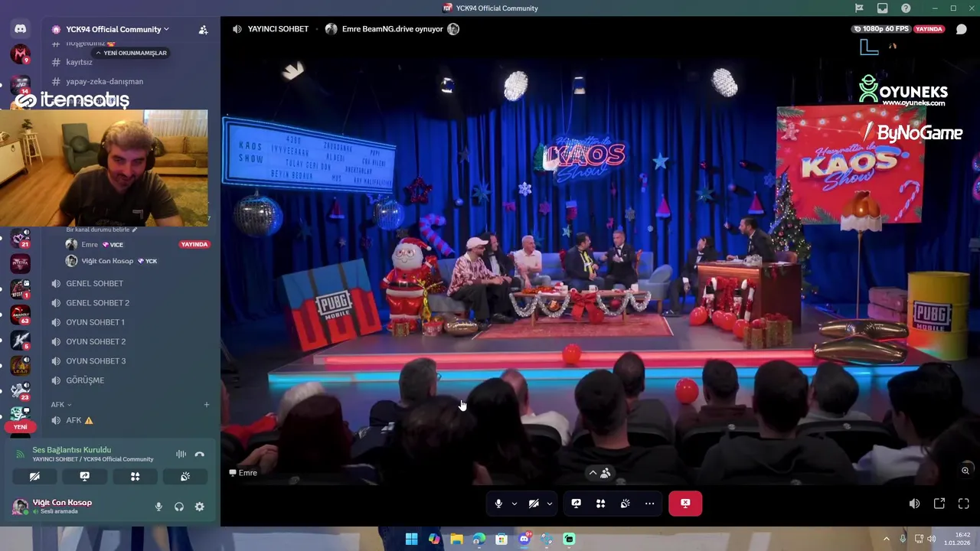Open more options ellipsis in control bar

649,504
